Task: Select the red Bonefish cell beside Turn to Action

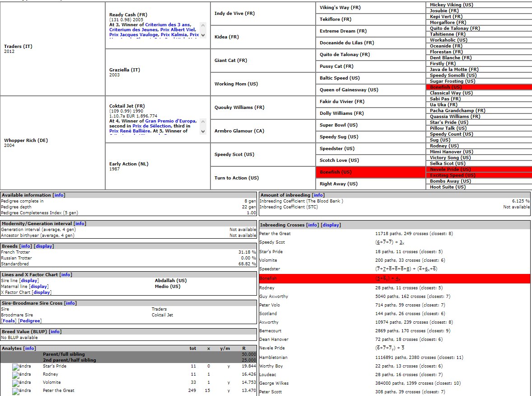Action: click(x=370, y=172)
